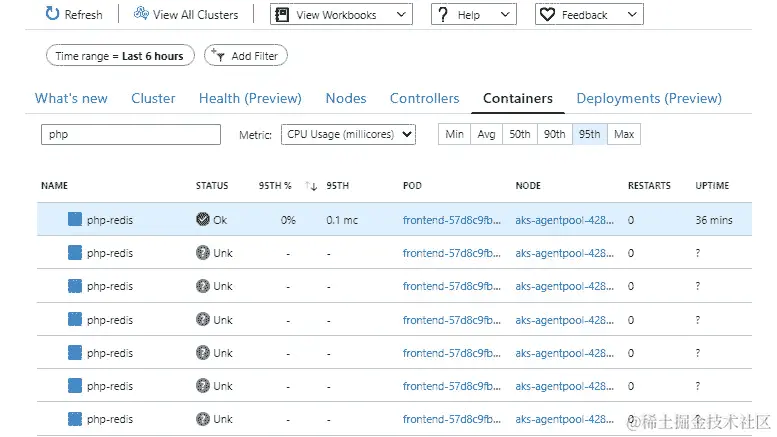Click the View All Clusters icon

click(x=141, y=13)
